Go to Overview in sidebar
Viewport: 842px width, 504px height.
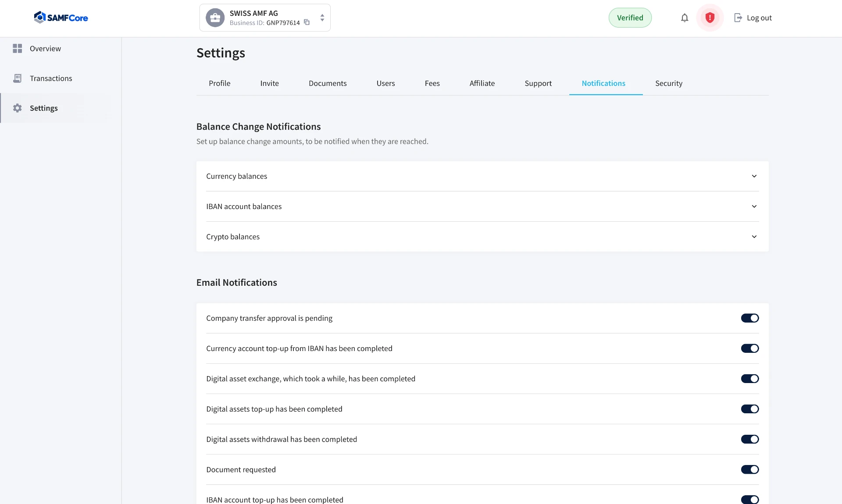pos(45,49)
